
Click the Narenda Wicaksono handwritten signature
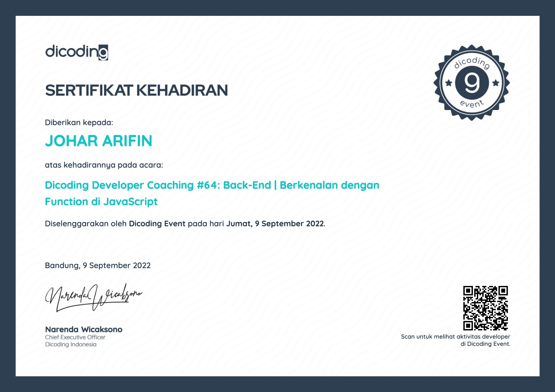coord(93,298)
